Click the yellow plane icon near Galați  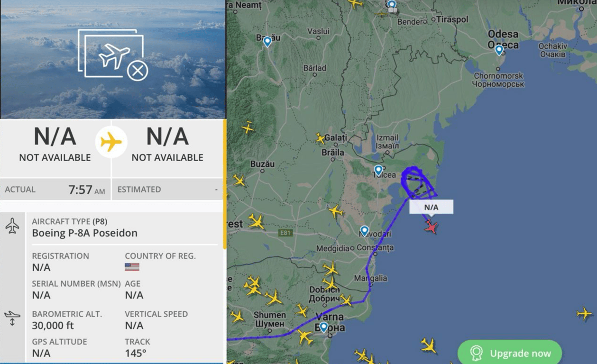click(x=321, y=138)
